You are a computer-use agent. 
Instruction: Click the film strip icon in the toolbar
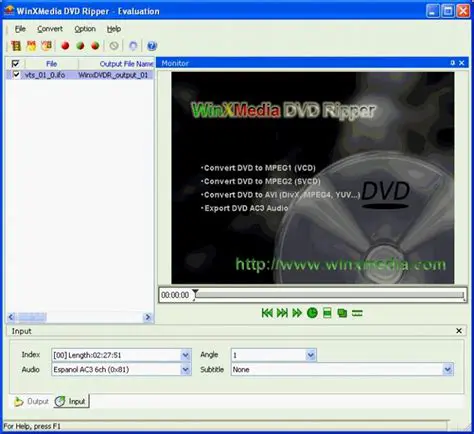(x=16, y=46)
